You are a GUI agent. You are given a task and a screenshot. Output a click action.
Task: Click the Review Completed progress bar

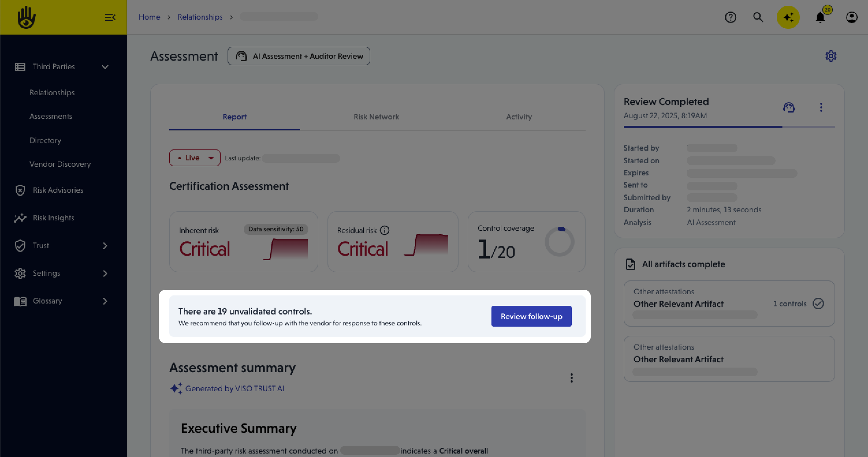(729, 127)
